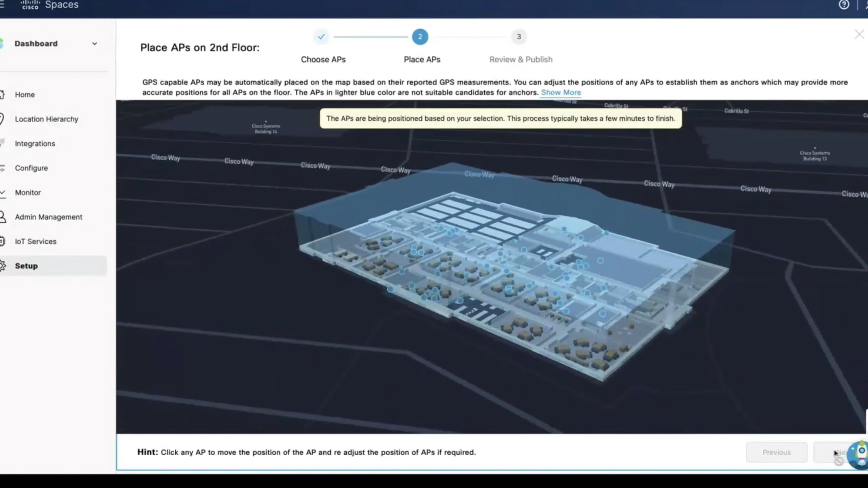Click the Choose APs step label
The height and width of the screenshot is (488, 868).
coord(323,60)
